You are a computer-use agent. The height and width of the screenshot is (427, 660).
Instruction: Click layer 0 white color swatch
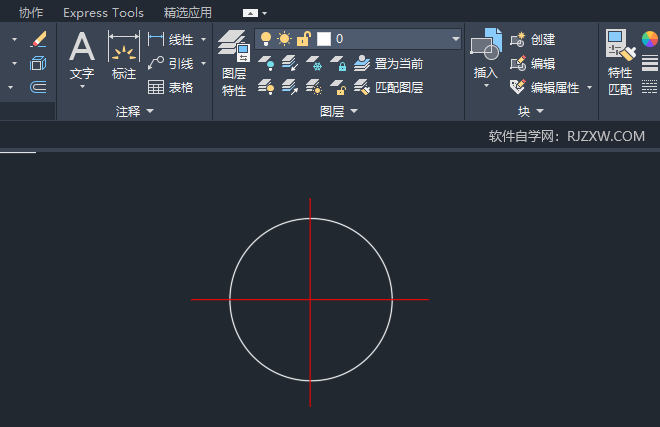click(323, 39)
